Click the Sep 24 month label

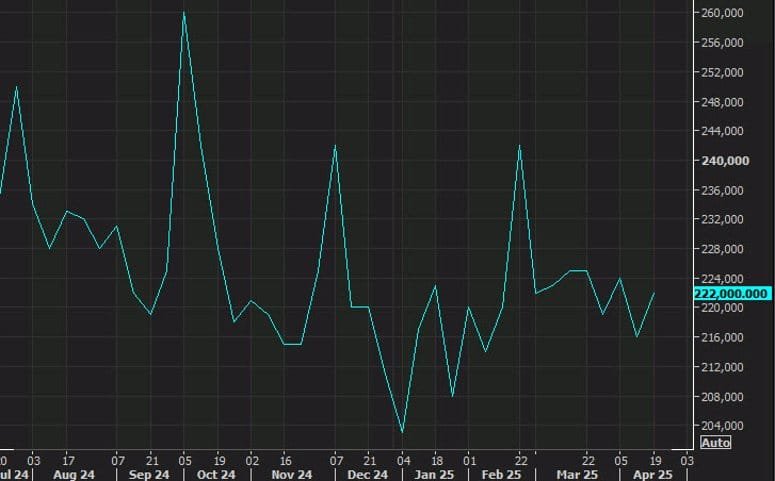click(x=146, y=474)
